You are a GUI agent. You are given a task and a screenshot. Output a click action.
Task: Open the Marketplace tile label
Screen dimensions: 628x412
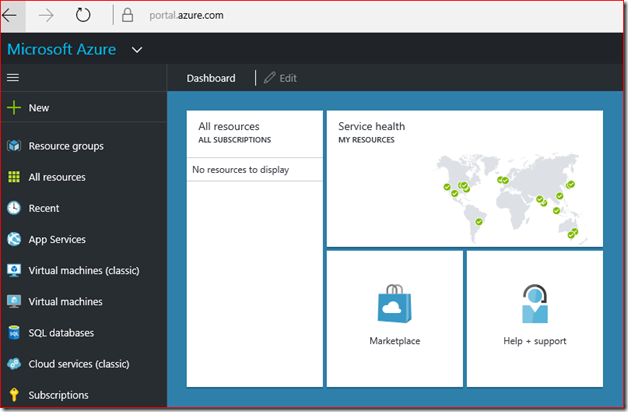click(395, 341)
